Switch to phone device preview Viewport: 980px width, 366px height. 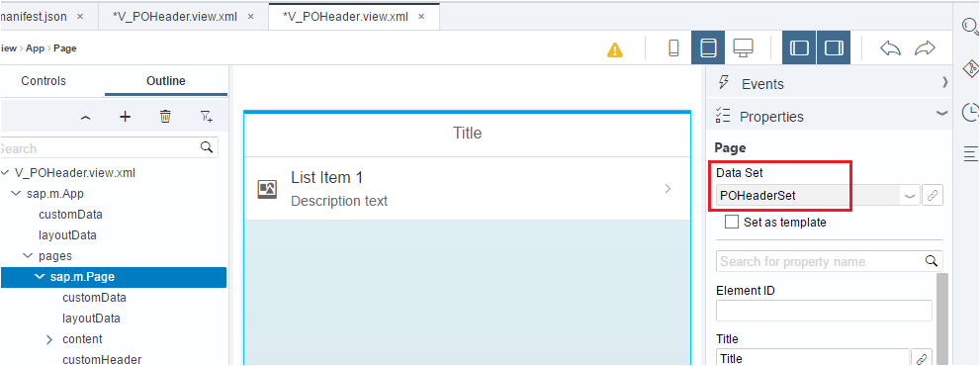tap(673, 48)
